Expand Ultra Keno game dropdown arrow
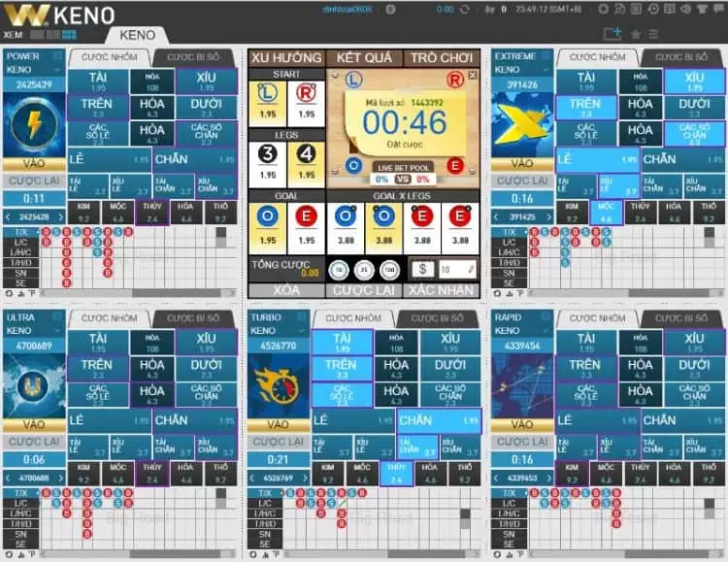The height and width of the screenshot is (562, 728). (x=57, y=331)
